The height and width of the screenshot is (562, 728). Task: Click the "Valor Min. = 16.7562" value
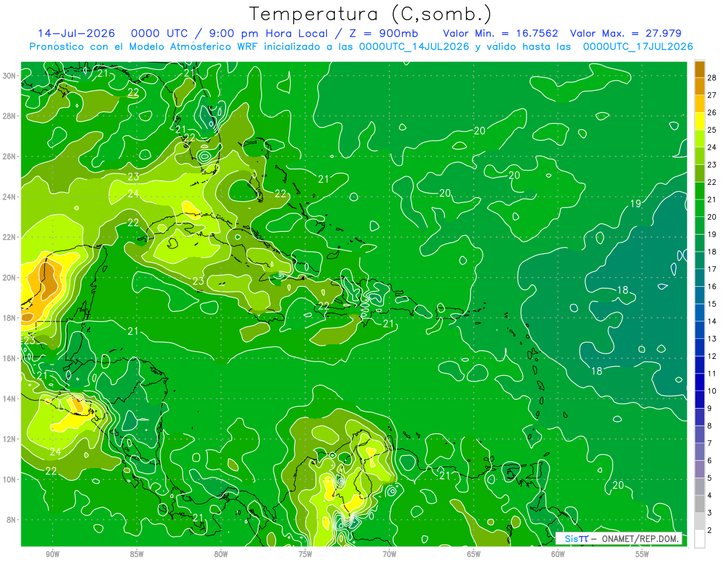(x=500, y=33)
